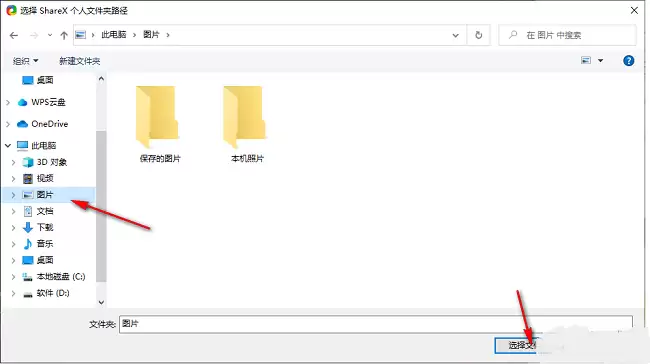Open the 组织 menu
The height and width of the screenshot is (364, 650).
[x=25, y=61]
